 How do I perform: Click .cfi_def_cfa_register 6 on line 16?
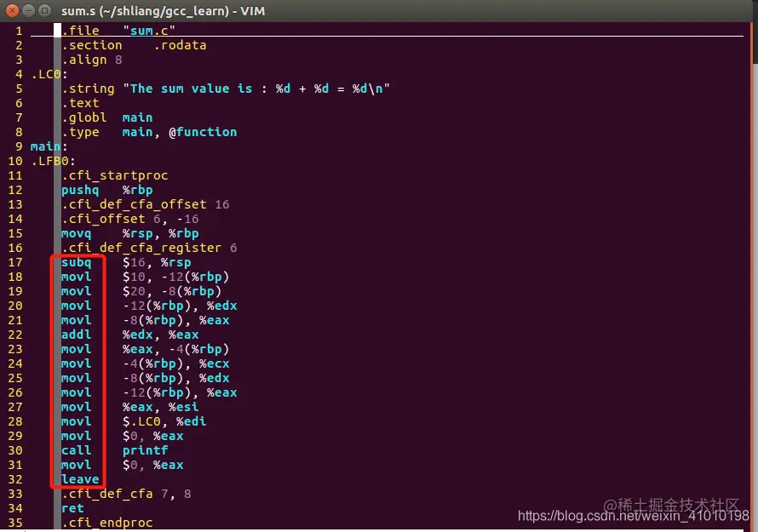click(x=149, y=248)
